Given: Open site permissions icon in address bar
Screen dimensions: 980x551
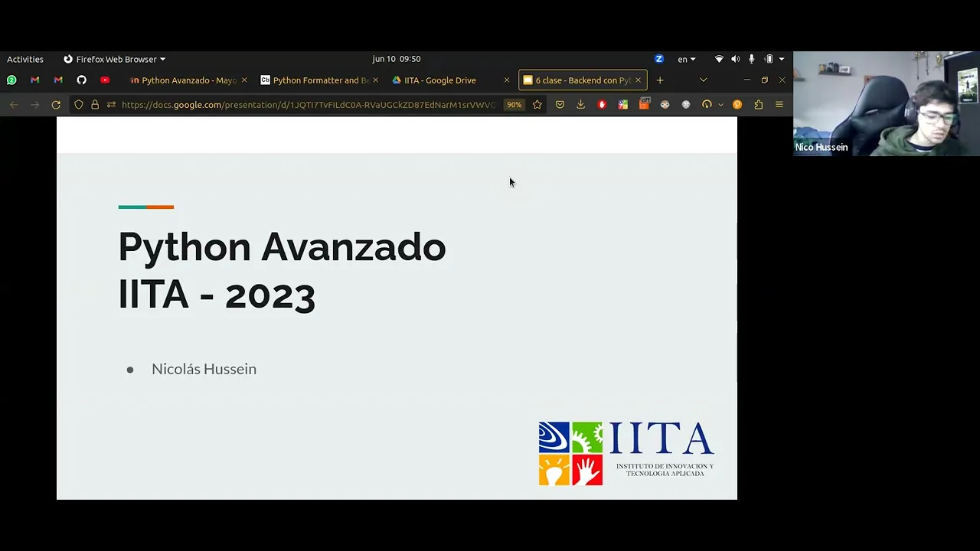Looking at the screenshot, I should coord(111,105).
